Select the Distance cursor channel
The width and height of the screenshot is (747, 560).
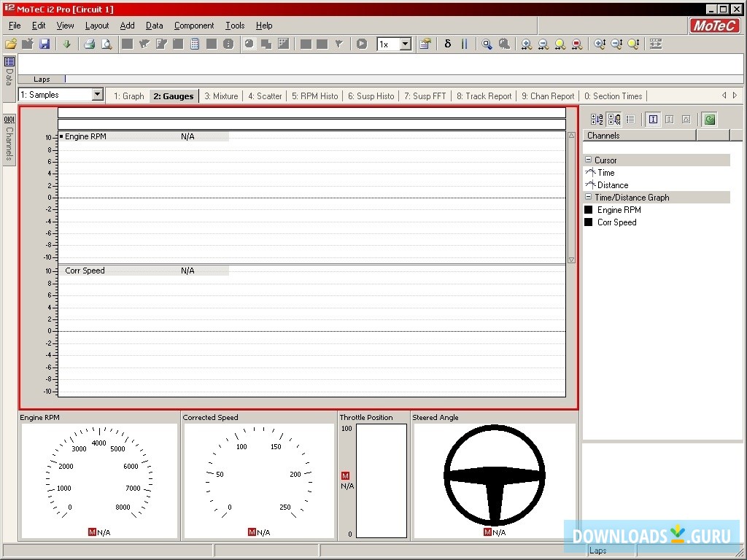(613, 184)
